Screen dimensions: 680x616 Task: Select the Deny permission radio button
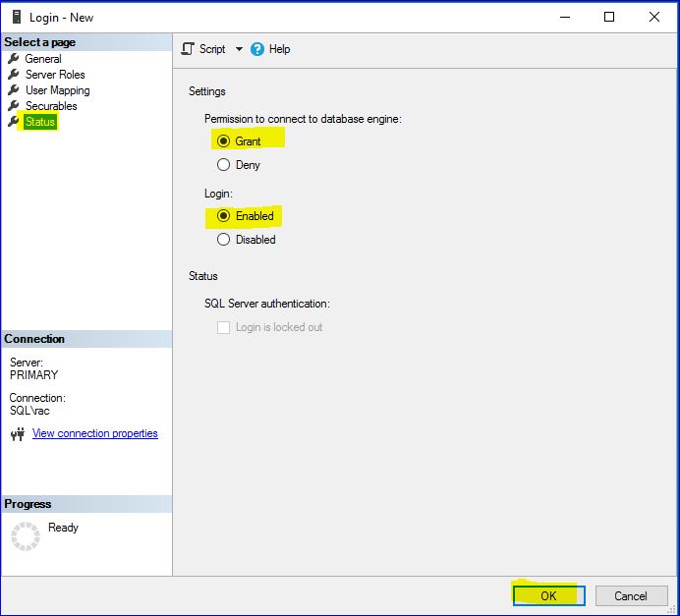[x=223, y=165]
